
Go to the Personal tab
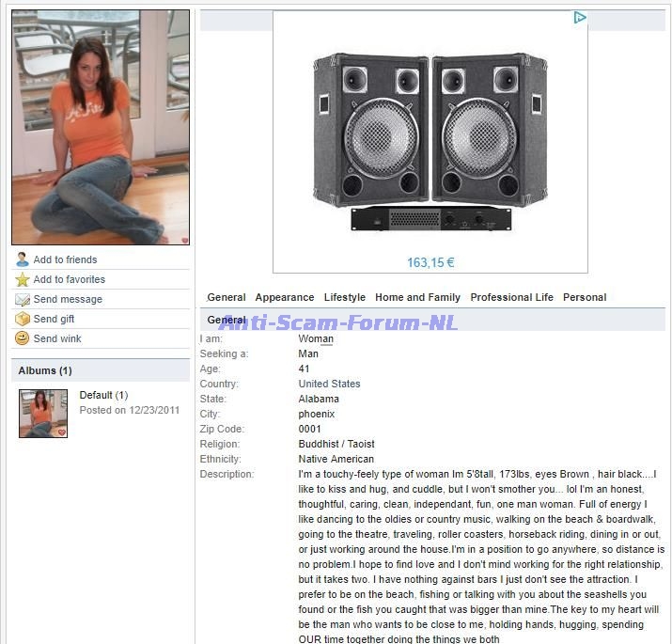tap(585, 297)
